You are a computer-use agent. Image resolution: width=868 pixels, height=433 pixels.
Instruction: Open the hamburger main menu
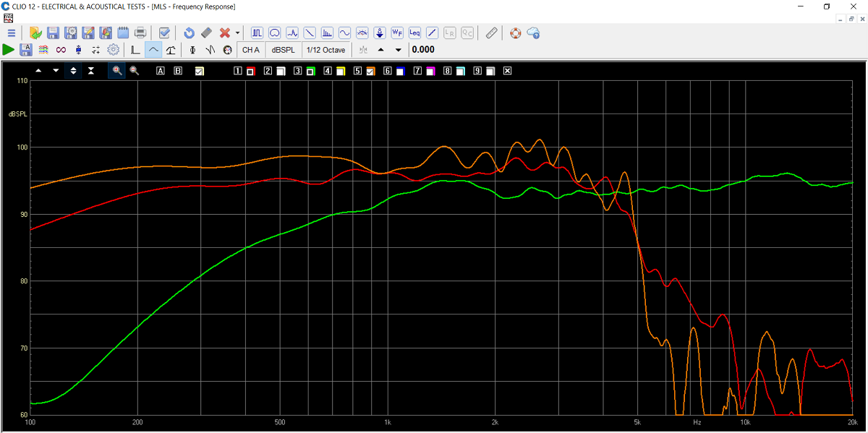pos(11,33)
